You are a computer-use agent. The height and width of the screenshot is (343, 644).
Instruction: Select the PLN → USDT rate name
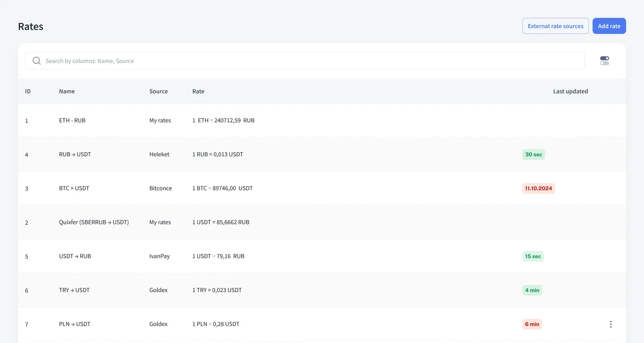(75, 324)
